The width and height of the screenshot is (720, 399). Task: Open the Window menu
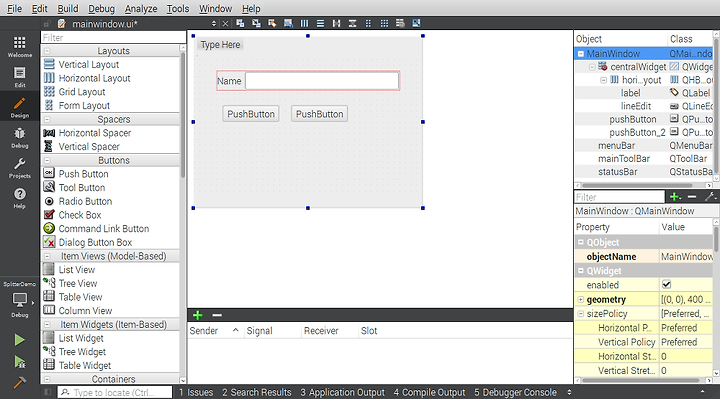215,8
